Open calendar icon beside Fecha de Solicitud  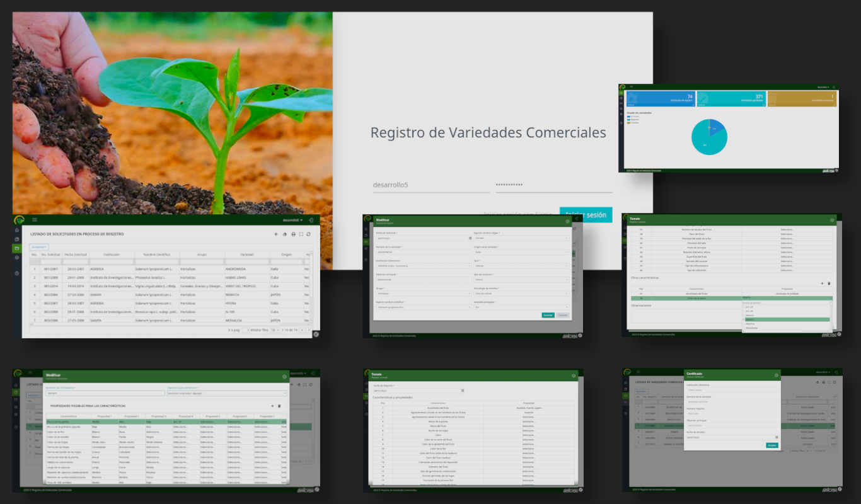tap(470, 239)
